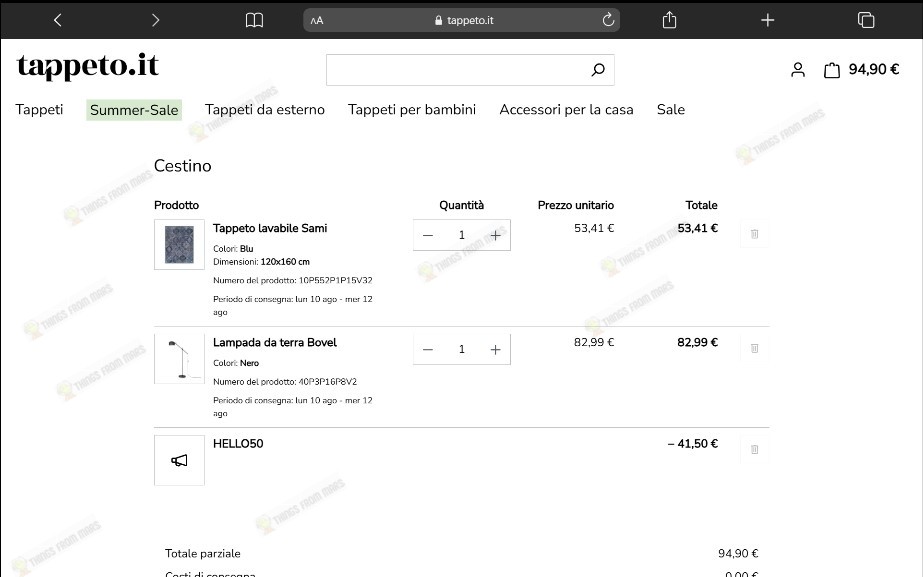Reload the page with the refresh icon

tap(608, 20)
